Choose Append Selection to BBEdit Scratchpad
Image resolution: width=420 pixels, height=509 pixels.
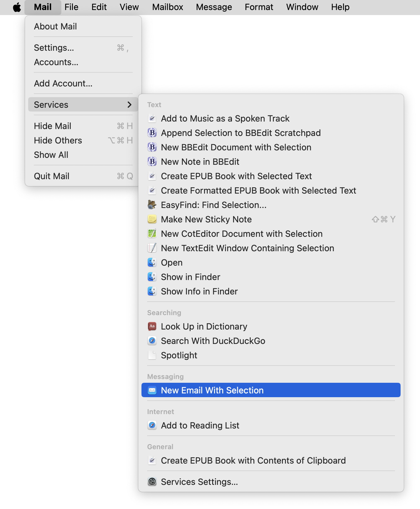[x=271, y=133]
